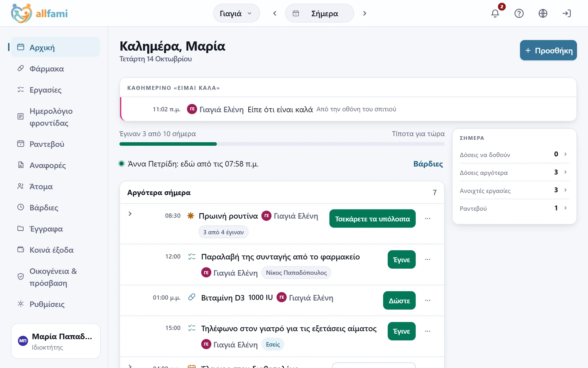Expand the Πρωινή ρουτίνα row
Viewport: 588px width, 368px height.
pyautogui.click(x=130, y=214)
